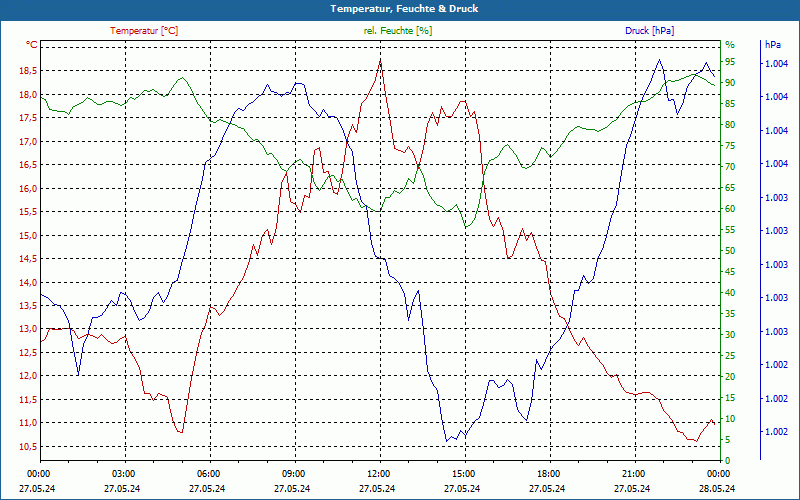Select the green rel. Feuchte [%] legend label
This screenshot has width=800, height=500.
tap(398, 31)
